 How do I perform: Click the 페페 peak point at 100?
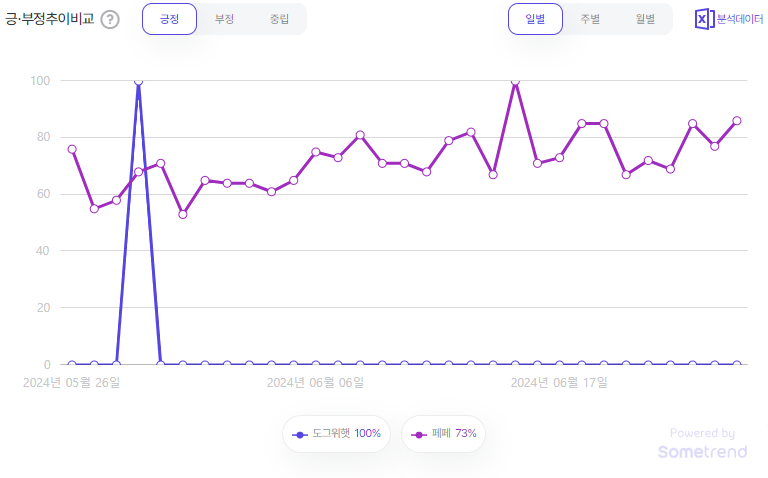(x=515, y=81)
